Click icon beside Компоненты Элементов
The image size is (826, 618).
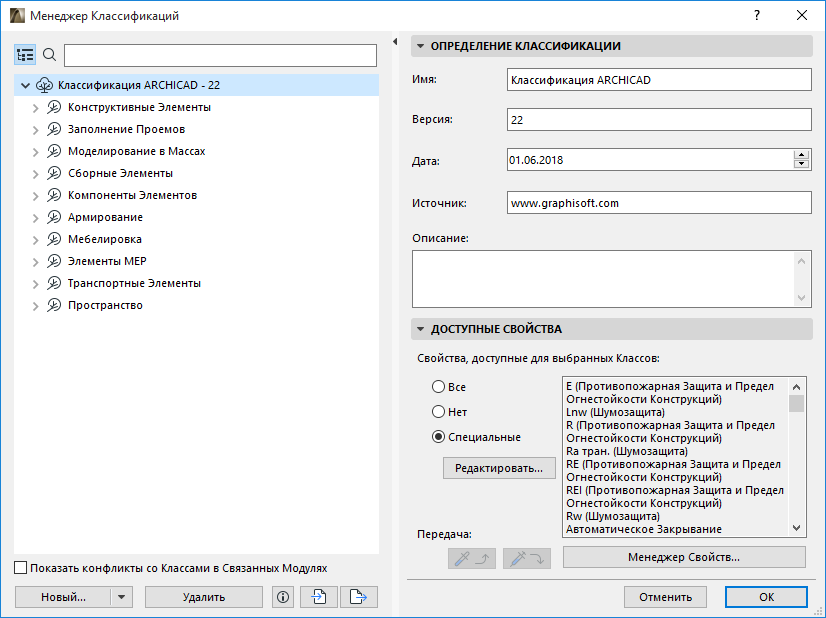click(x=54, y=195)
